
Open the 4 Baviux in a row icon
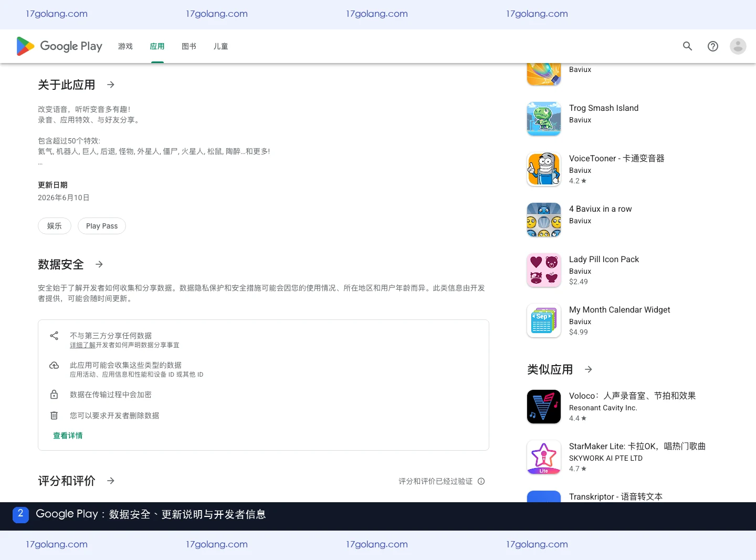544,220
